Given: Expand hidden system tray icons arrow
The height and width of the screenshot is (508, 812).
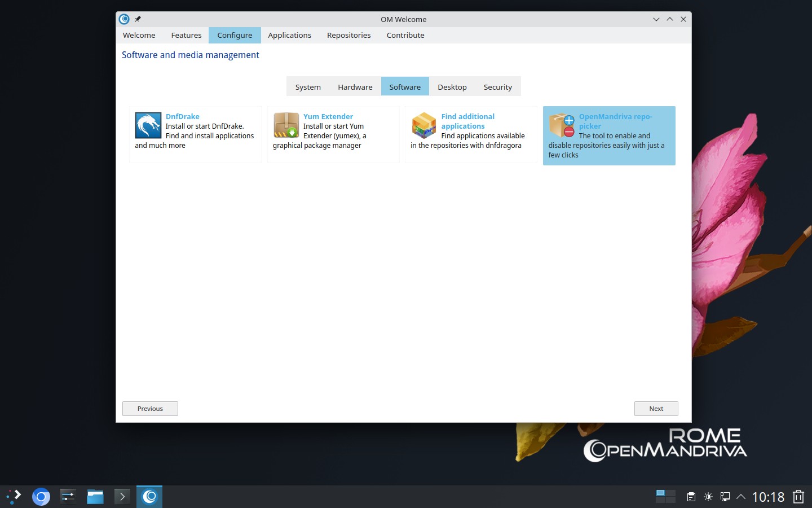Looking at the screenshot, I should 741,497.
